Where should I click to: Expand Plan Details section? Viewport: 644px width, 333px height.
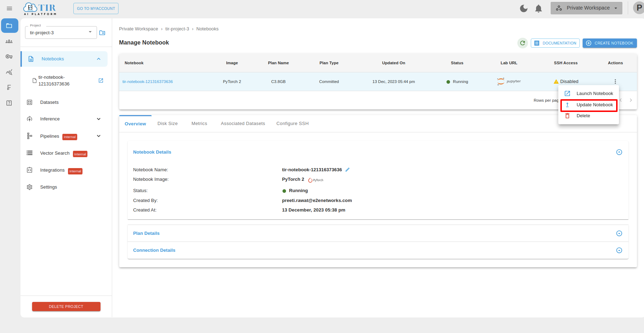[x=619, y=233]
